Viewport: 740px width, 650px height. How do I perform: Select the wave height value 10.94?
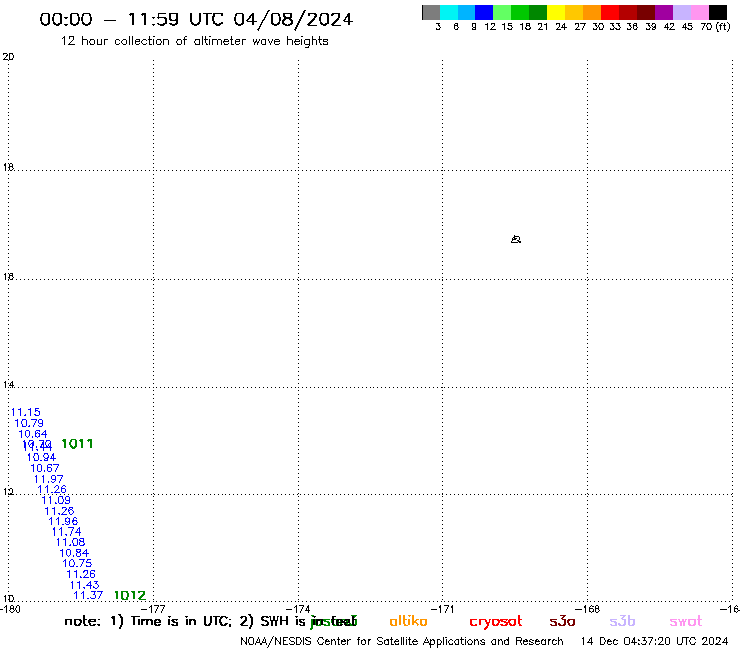pyautogui.click(x=41, y=457)
